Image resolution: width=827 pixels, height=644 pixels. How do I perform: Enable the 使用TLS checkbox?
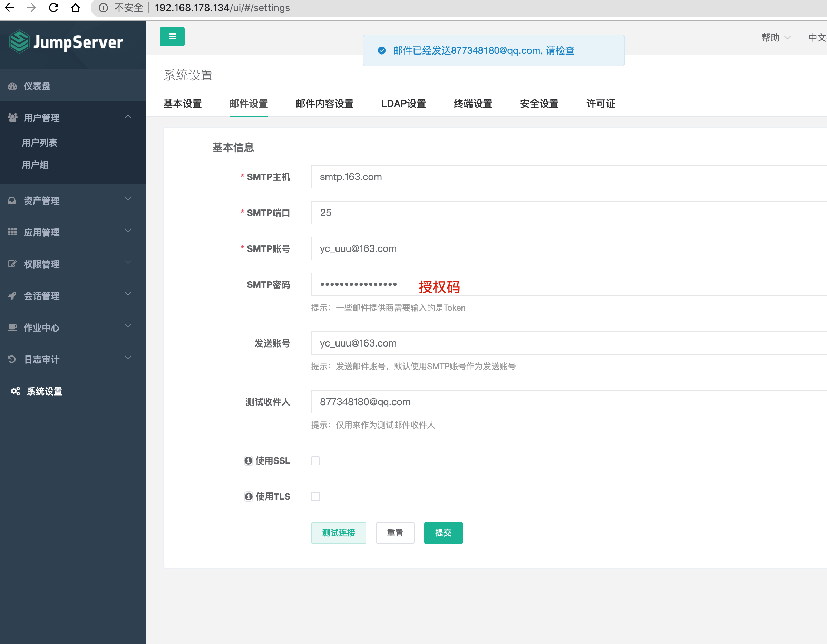(x=315, y=497)
